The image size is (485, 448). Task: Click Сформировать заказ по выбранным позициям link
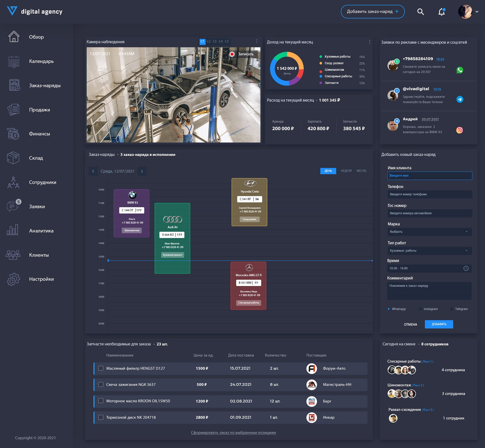(233, 433)
